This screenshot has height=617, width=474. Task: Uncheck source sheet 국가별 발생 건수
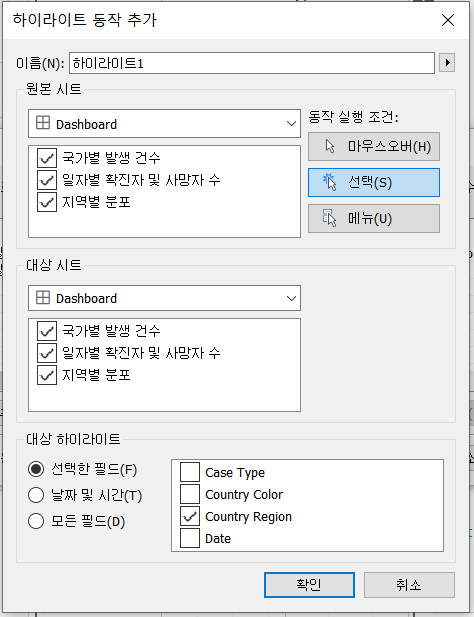coord(47,158)
